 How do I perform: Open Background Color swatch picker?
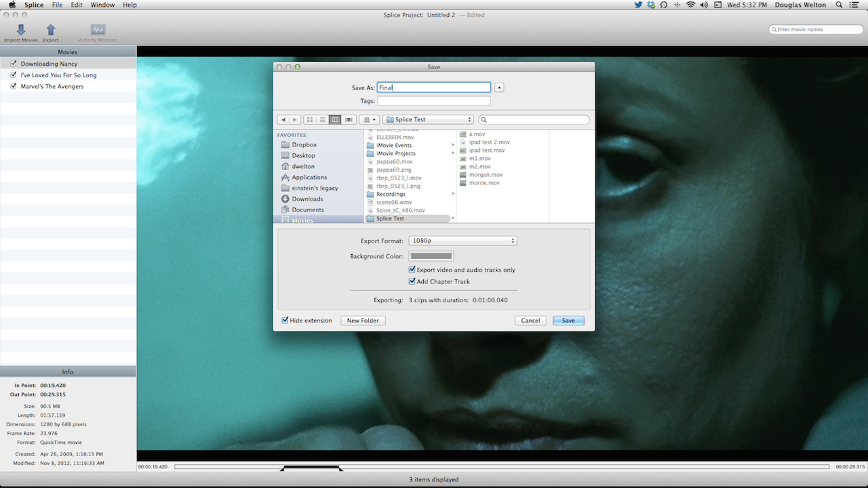431,256
